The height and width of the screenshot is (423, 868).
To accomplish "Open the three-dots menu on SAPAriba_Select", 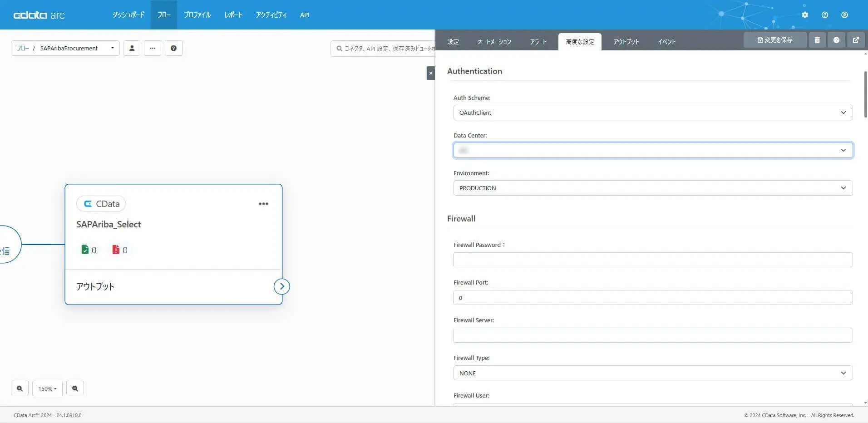I will 263,204.
